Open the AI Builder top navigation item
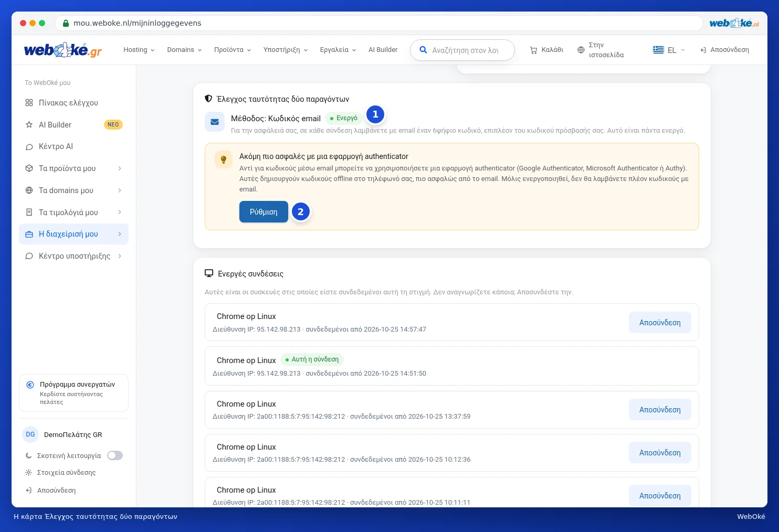Viewport: 779px width, 532px height. [x=383, y=50]
